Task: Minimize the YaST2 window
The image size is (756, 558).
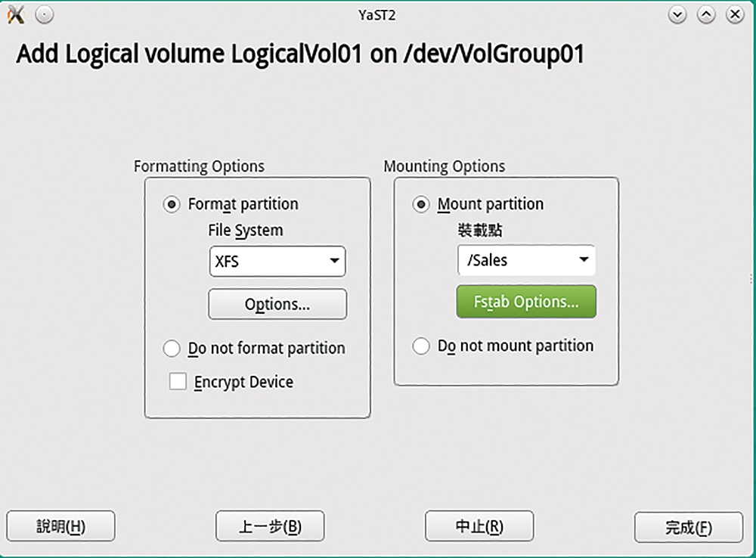Action: click(x=677, y=15)
